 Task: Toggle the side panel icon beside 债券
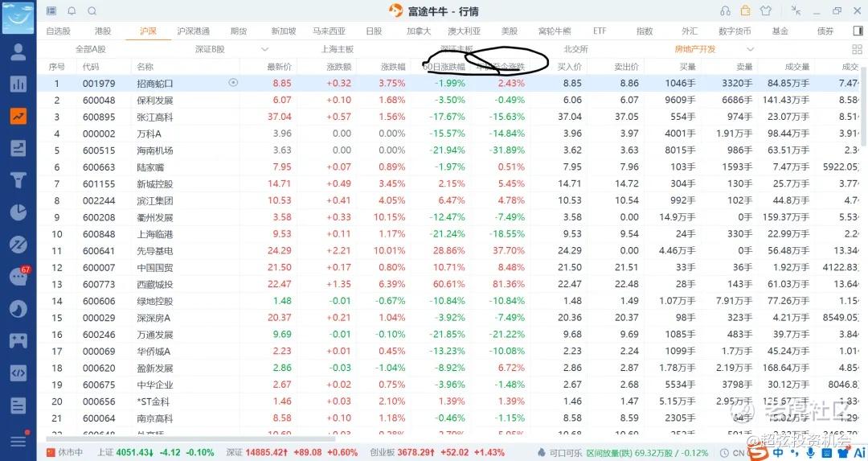(858, 31)
